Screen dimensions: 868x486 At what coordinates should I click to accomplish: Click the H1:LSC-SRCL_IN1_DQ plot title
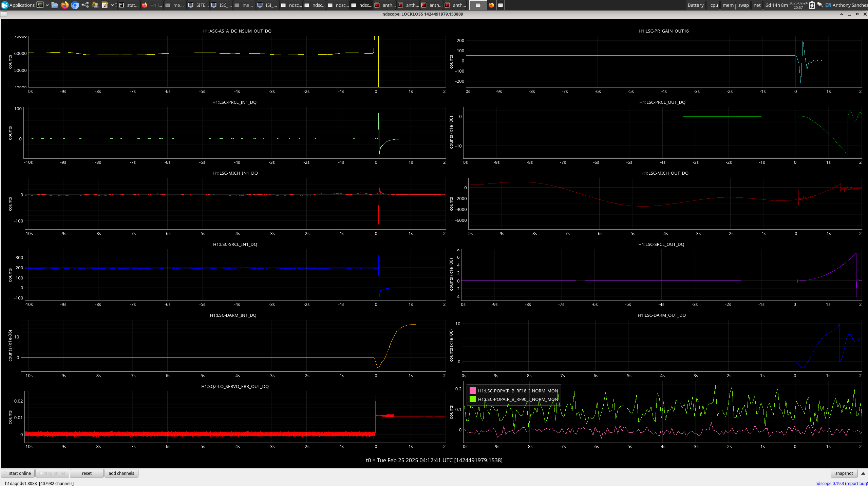235,244
